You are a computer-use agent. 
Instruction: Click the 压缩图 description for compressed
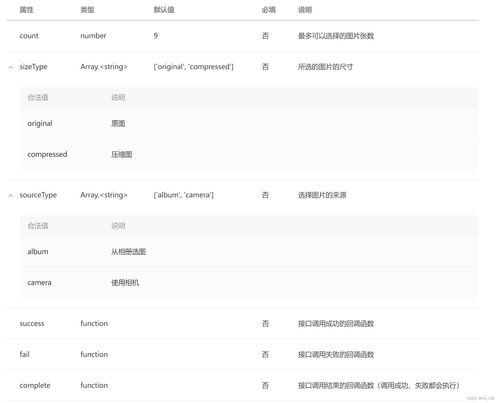[122, 154]
